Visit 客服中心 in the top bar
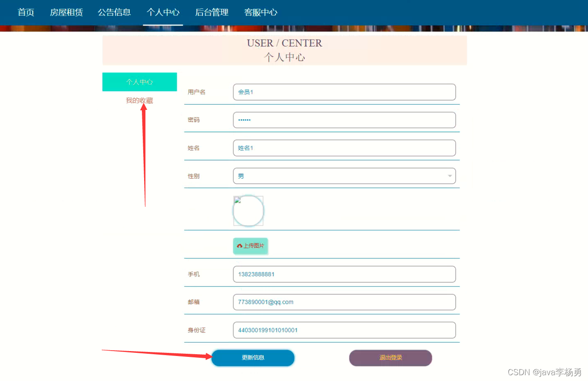 [x=261, y=12]
